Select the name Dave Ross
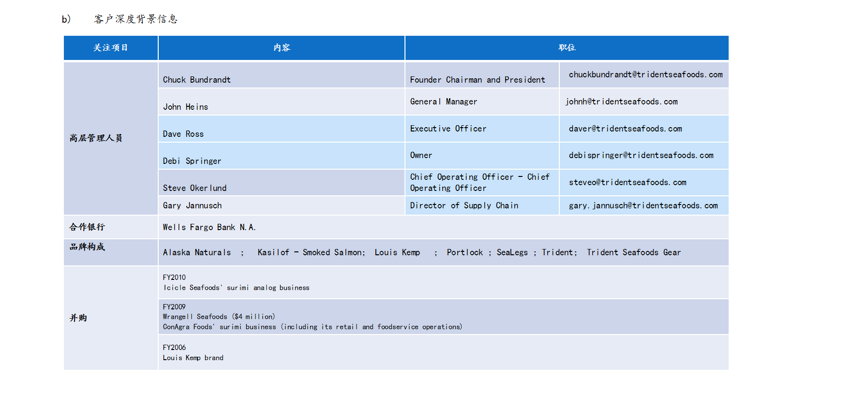 tap(183, 134)
